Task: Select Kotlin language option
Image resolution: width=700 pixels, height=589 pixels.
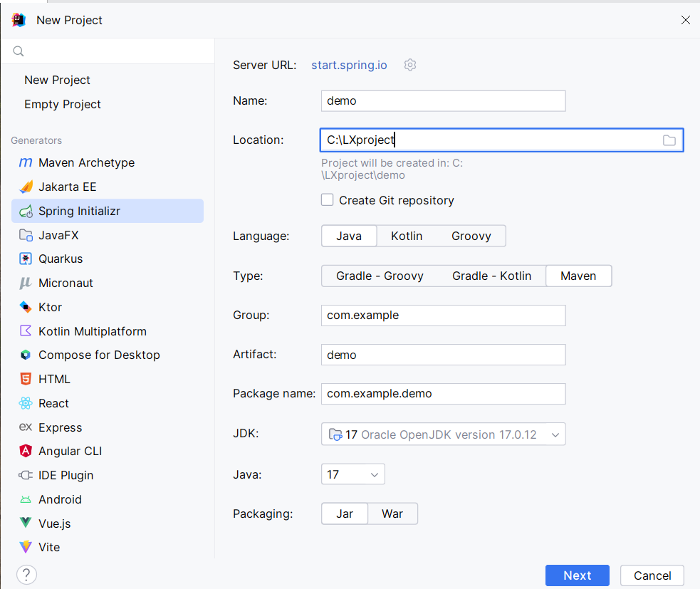Action: (407, 236)
